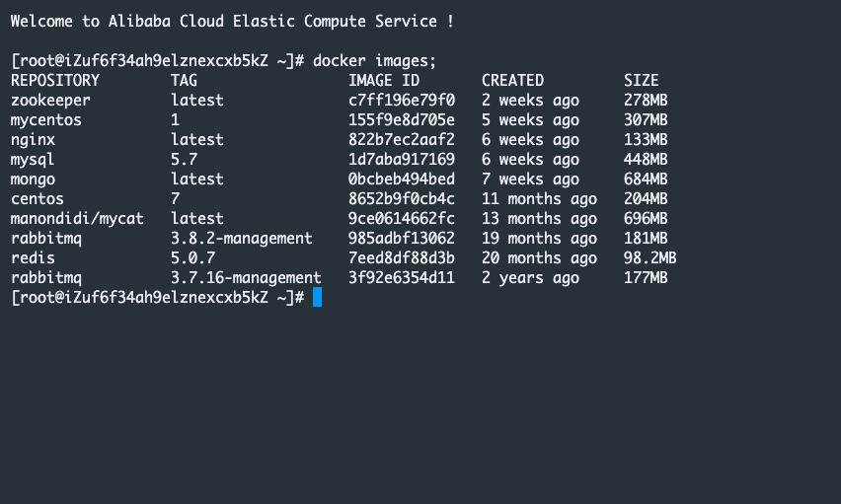The image size is (841, 504).
Task: Click the CREATED column header
Action: click(512, 80)
